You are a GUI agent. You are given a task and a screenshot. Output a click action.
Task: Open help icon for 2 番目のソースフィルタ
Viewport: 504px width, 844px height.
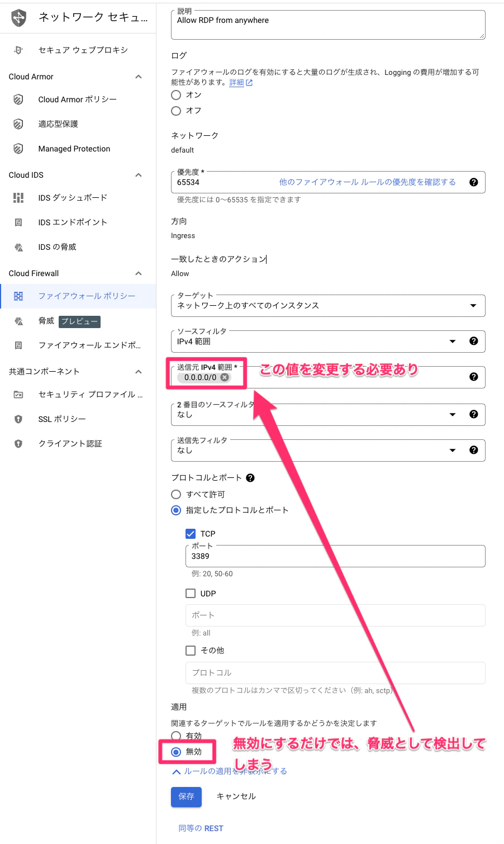pyautogui.click(x=474, y=414)
